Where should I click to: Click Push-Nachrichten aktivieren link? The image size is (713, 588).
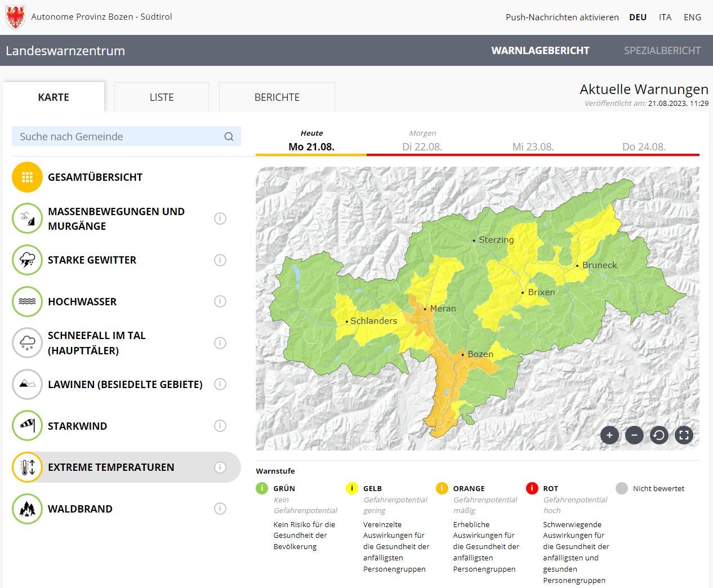562,17
